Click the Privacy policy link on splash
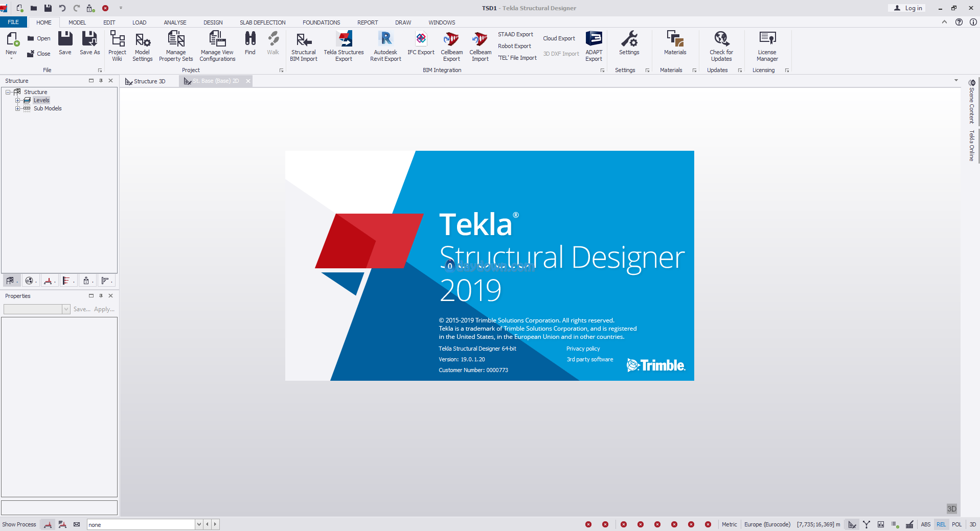 click(x=583, y=349)
